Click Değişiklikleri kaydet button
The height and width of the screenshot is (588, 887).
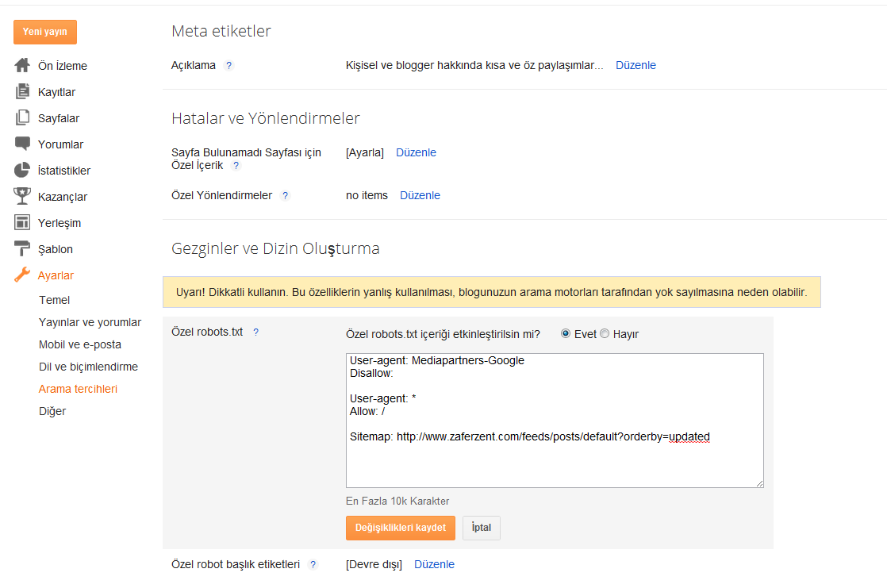click(401, 528)
